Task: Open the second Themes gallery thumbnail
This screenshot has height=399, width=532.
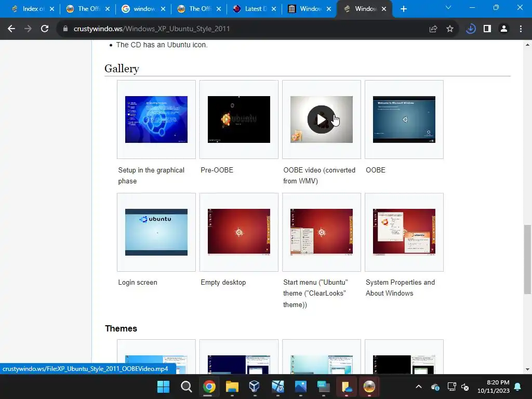Action: 239,364
